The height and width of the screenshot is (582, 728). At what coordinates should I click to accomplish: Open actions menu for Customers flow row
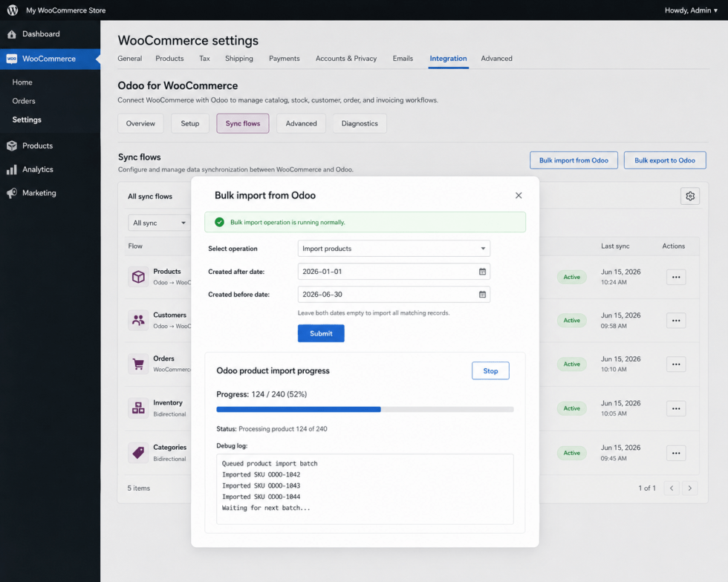click(676, 321)
